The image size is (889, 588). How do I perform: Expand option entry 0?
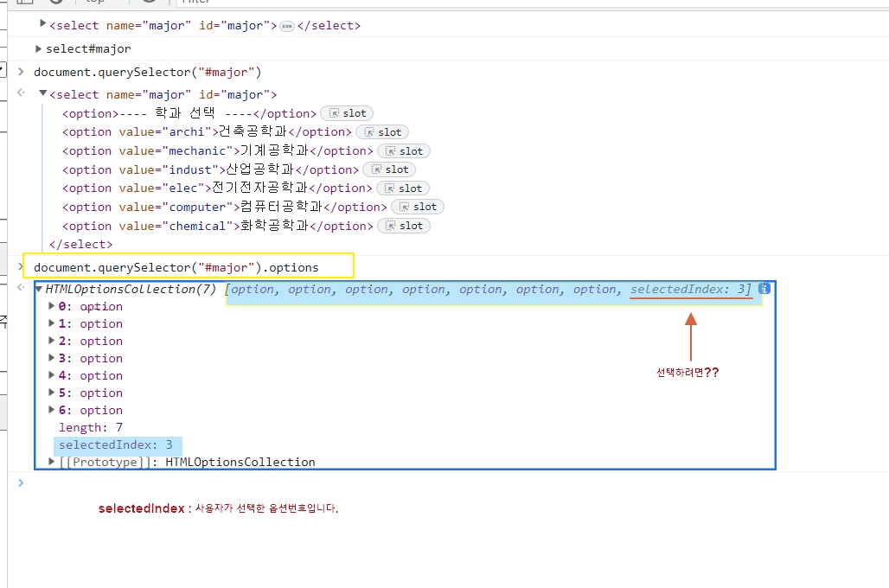51,305
